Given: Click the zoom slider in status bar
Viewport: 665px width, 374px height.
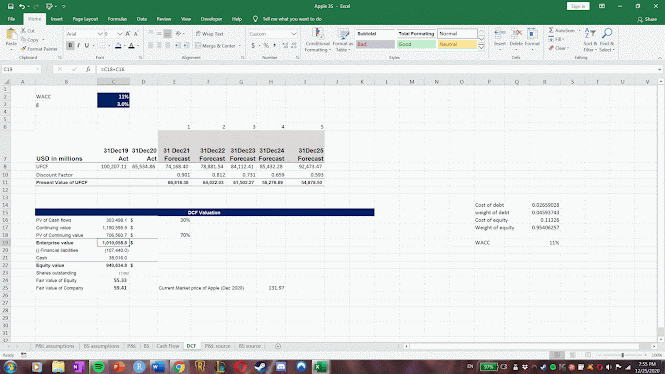Looking at the screenshot, I should click(622, 355).
